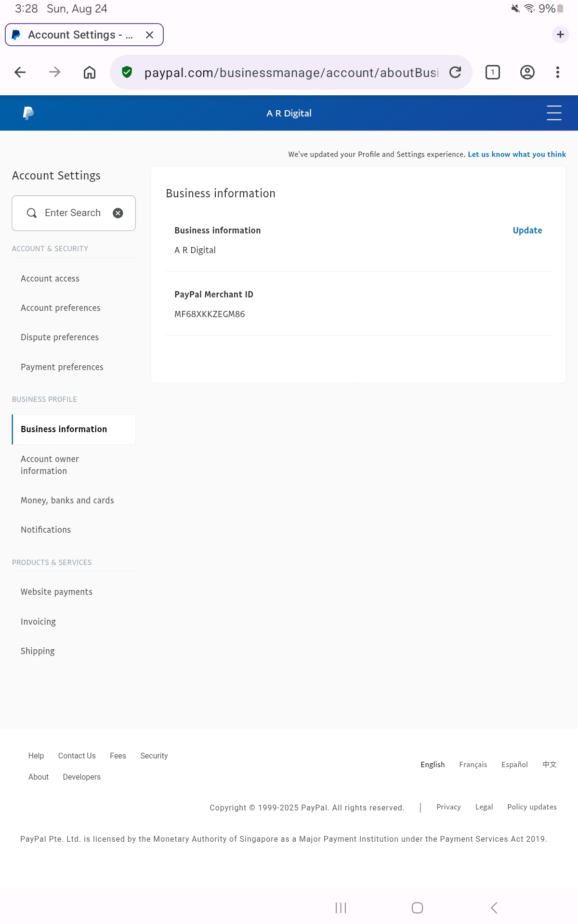Add a new browser tab

click(x=560, y=35)
